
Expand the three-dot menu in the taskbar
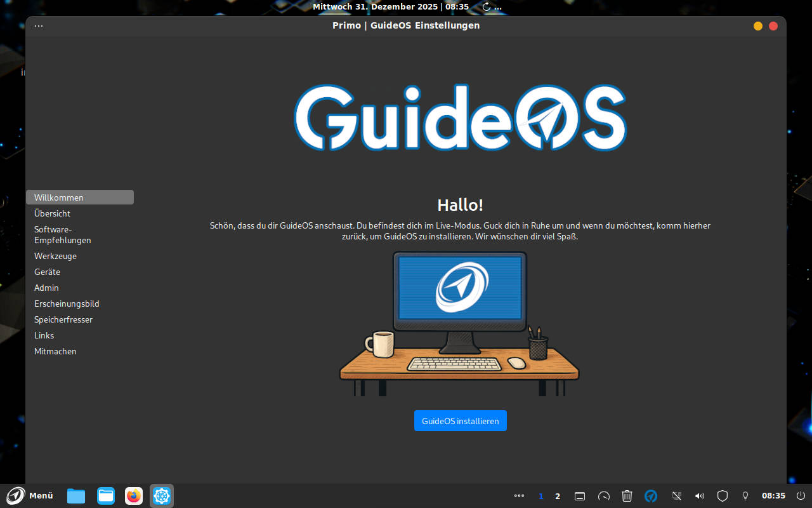(x=519, y=496)
